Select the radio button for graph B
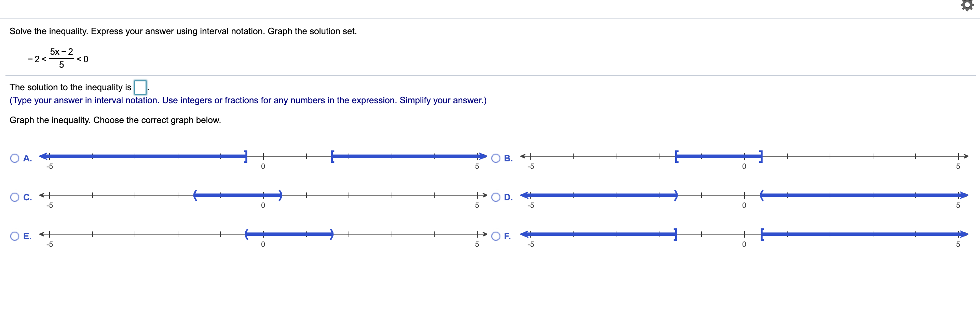Viewport: 980px width, 320px height. (x=496, y=158)
